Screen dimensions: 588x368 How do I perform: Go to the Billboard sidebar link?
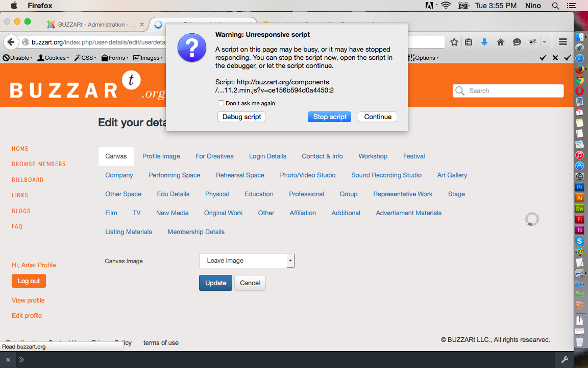28,180
